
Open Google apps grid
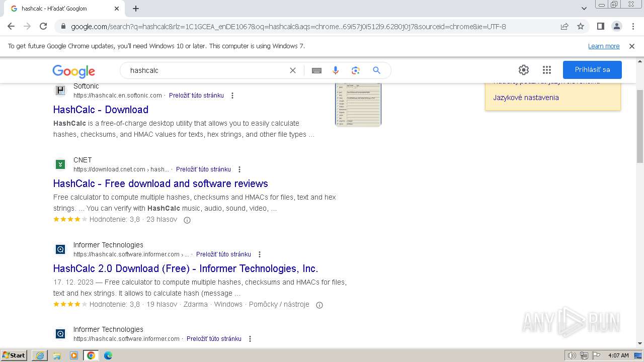click(547, 70)
